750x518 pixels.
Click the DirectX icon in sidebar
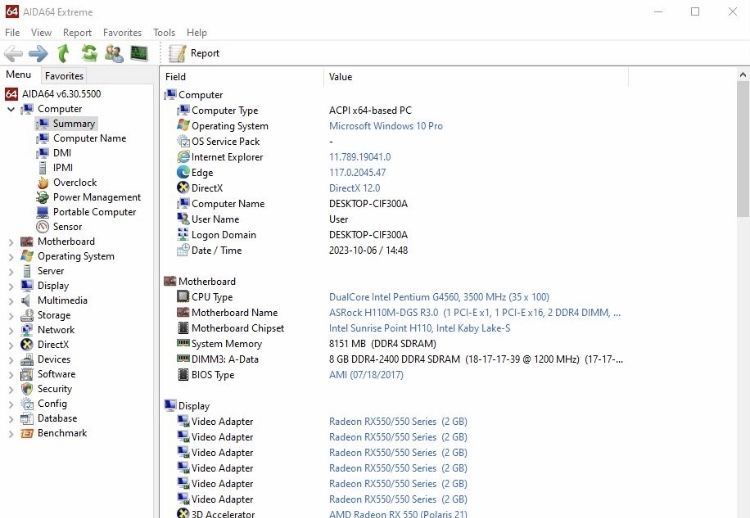click(x=27, y=344)
